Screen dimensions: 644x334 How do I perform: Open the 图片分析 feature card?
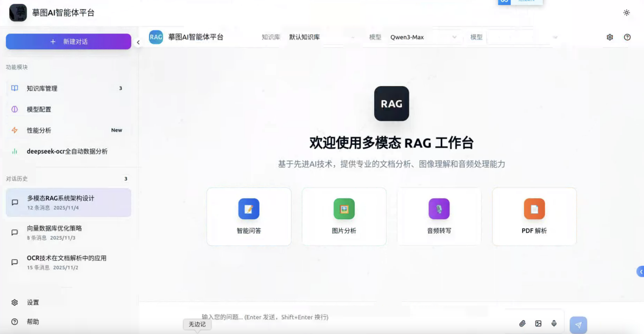[x=343, y=216]
